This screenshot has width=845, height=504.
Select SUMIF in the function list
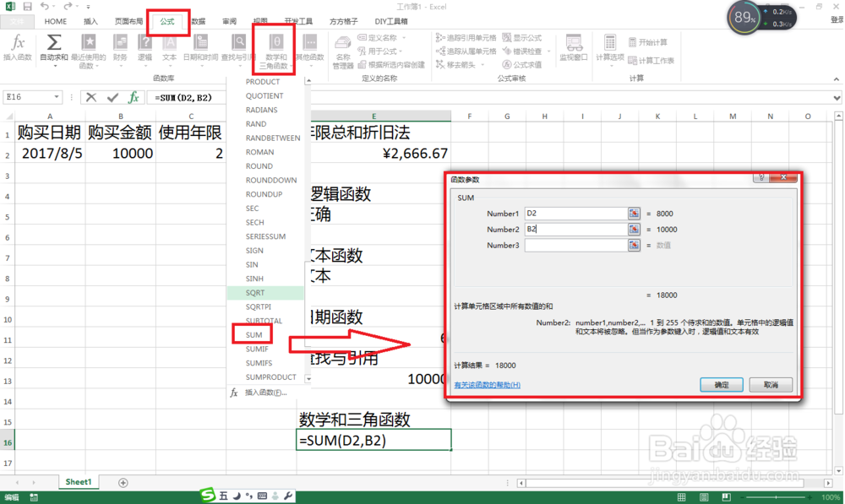[x=257, y=349]
